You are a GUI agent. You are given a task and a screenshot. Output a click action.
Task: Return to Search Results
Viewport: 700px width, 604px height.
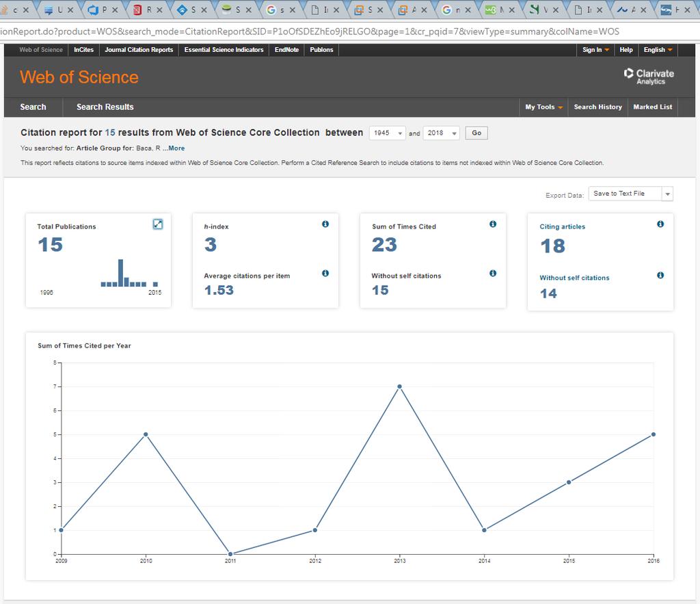[105, 107]
